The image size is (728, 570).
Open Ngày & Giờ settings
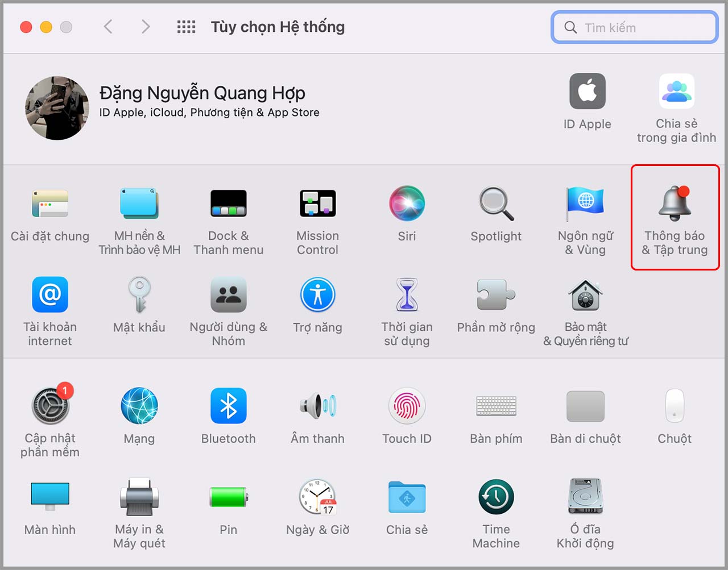317,496
